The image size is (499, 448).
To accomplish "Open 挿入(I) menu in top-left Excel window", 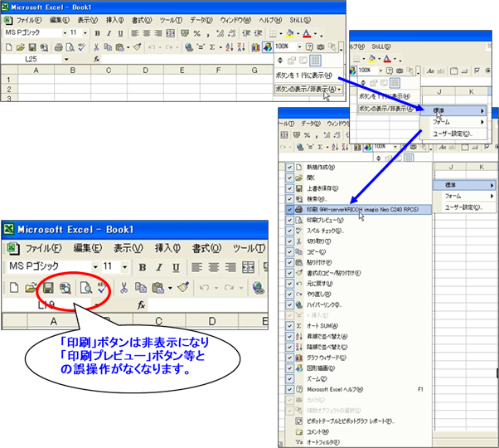I will click(x=114, y=20).
